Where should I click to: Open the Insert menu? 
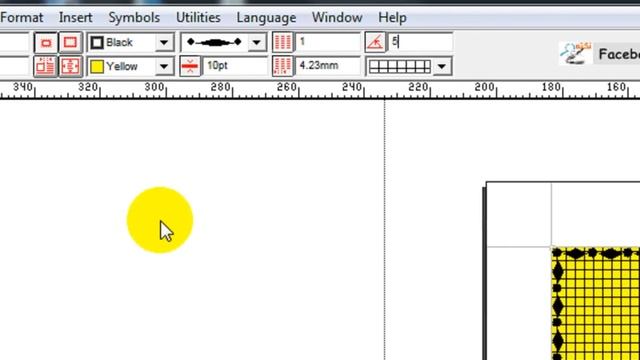76,18
